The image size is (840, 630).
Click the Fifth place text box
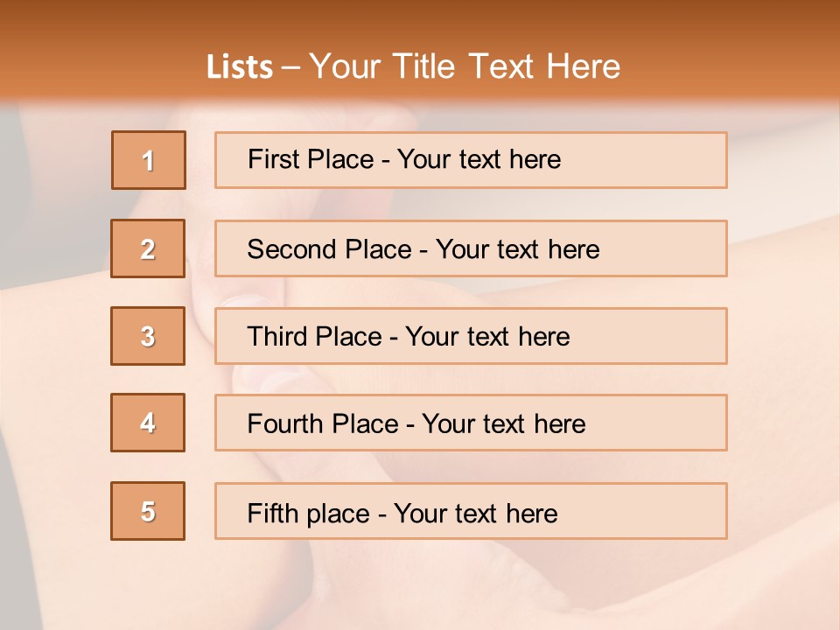point(471,511)
